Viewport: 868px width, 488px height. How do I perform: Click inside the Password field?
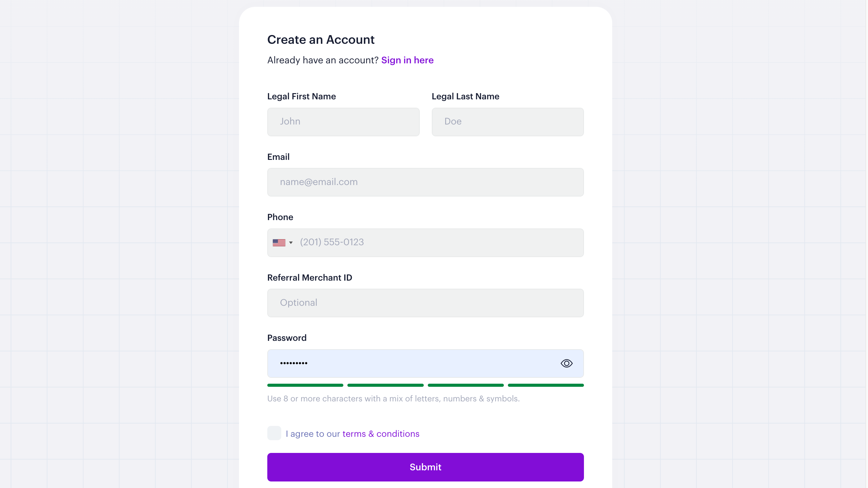click(411, 363)
